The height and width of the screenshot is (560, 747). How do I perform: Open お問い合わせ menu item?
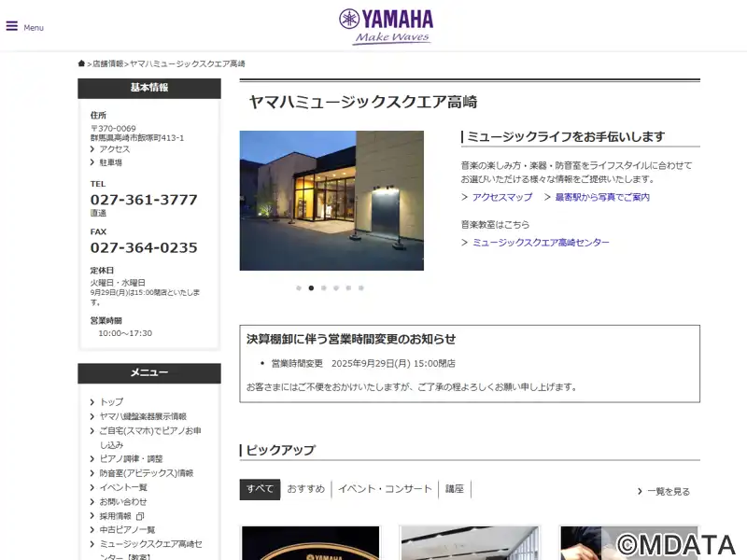pos(123,501)
